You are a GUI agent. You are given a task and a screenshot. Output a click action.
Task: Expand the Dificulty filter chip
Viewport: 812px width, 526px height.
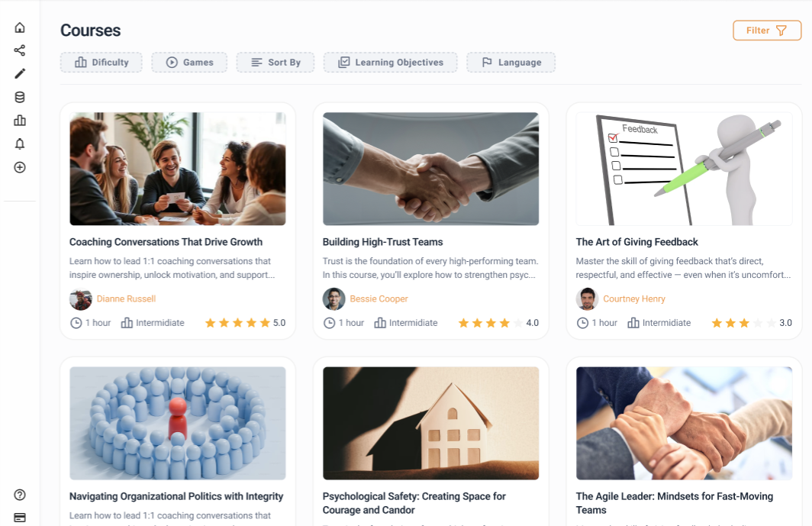pos(101,62)
